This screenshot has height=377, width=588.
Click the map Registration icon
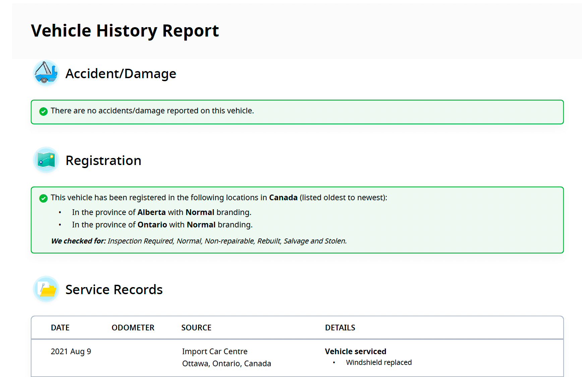[x=46, y=160]
